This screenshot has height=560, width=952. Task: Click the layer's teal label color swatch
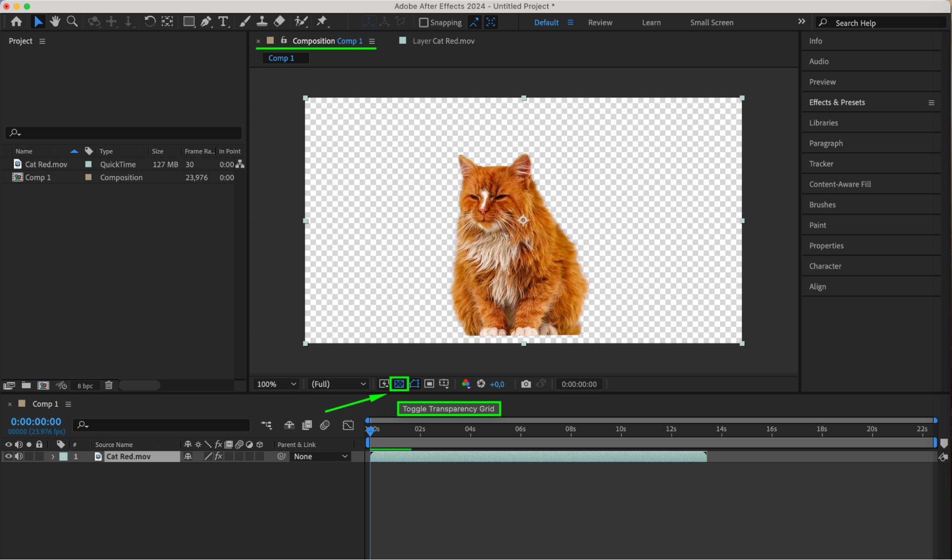[63, 456]
